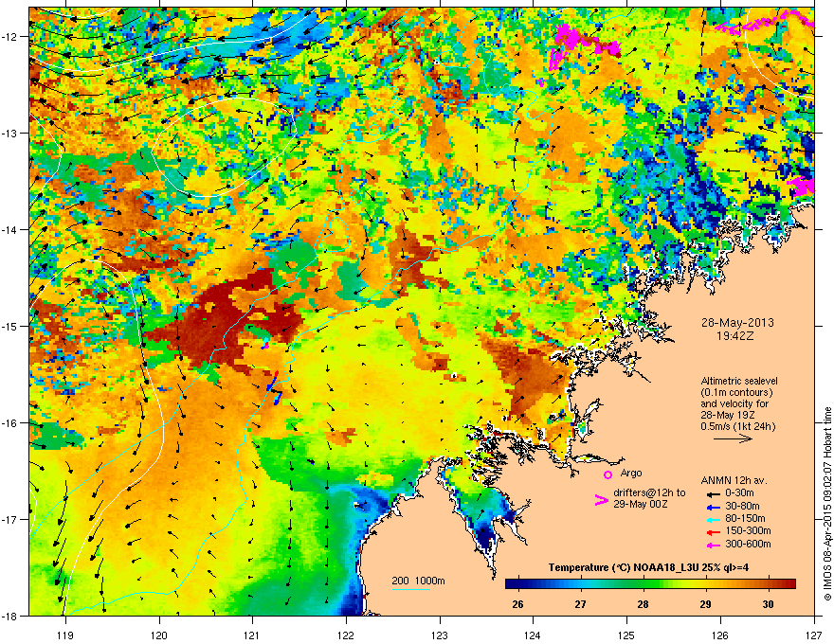Click the 80-150m depth label
834x644 pixels.
(x=745, y=519)
